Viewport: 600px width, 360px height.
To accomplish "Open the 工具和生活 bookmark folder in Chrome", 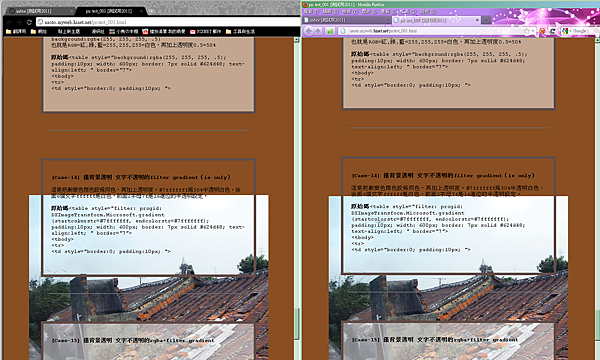I will [x=240, y=31].
